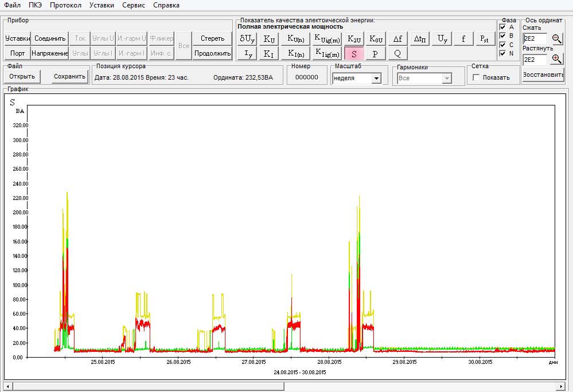Select the KI(n) harmonic current indicator
573x392 pixels.
pos(295,54)
